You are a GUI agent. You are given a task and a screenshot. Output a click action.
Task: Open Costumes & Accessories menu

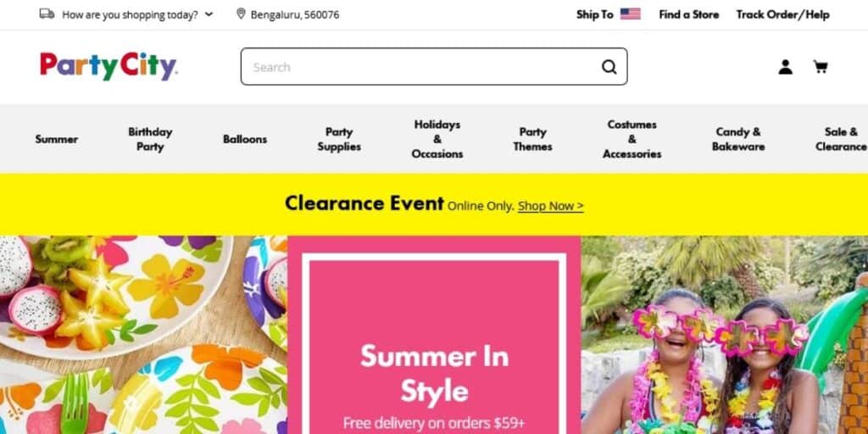(x=632, y=139)
